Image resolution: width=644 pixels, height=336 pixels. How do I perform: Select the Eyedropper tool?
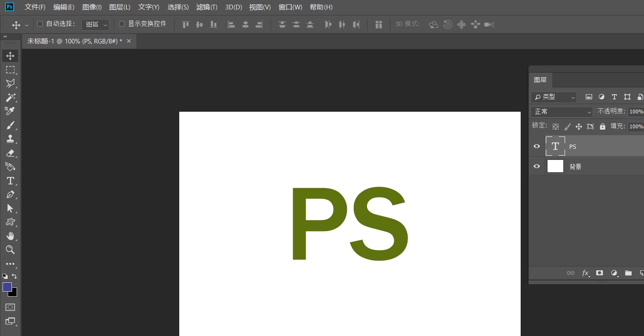[10, 111]
